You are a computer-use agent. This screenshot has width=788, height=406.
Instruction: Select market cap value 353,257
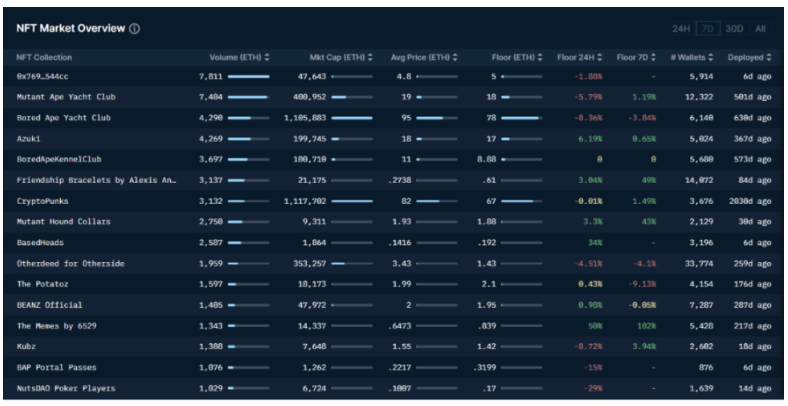[x=310, y=263]
